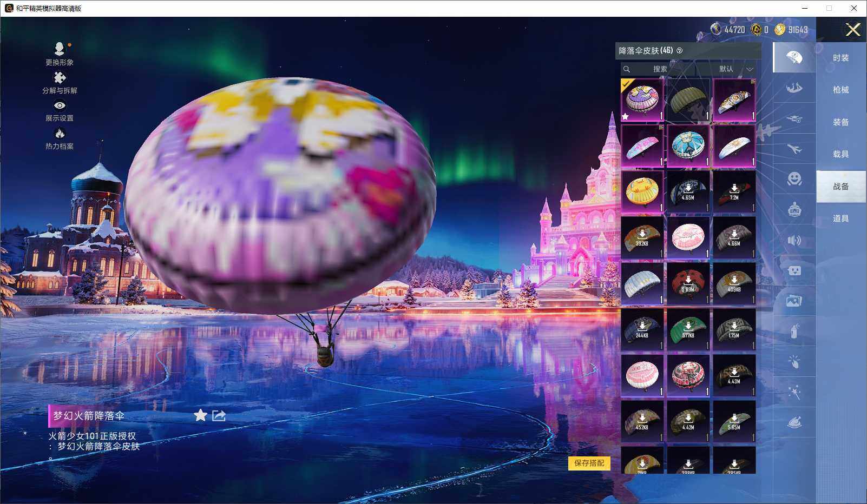
Task: Download the 7.2M parachute skin
Action: (734, 191)
